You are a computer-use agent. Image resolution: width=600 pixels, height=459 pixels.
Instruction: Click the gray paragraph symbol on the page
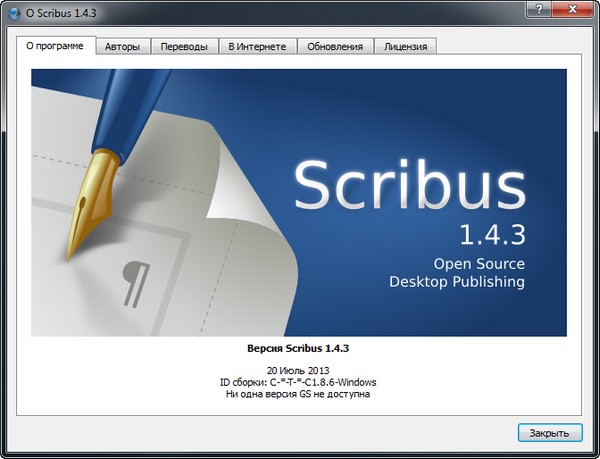pyautogui.click(x=131, y=273)
